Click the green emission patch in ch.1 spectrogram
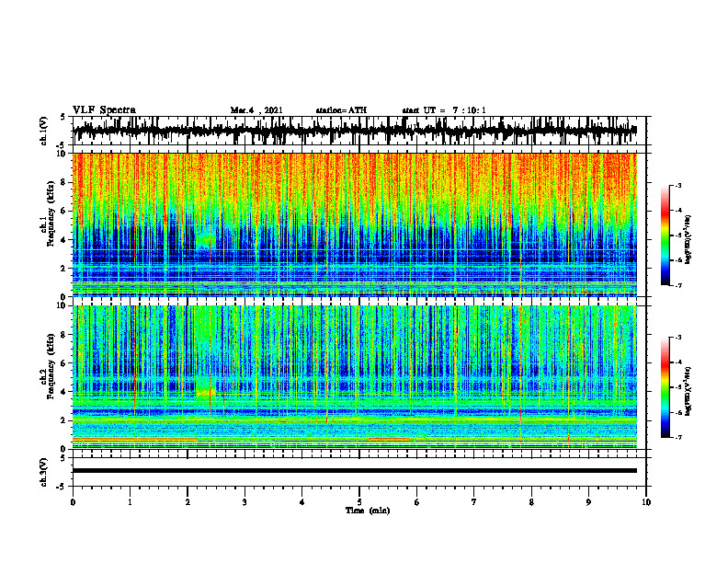 (x=206, y=240)
